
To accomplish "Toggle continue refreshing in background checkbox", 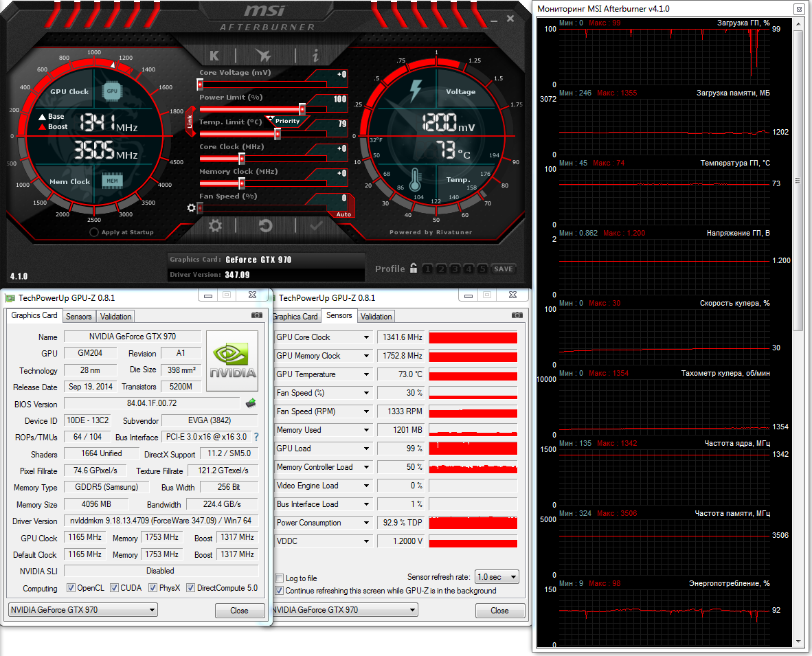I will pyautogui.click(x=280, y=590).
